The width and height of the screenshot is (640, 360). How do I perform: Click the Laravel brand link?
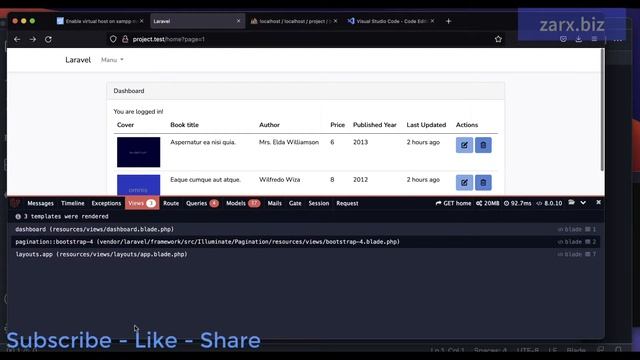[78, 60]
